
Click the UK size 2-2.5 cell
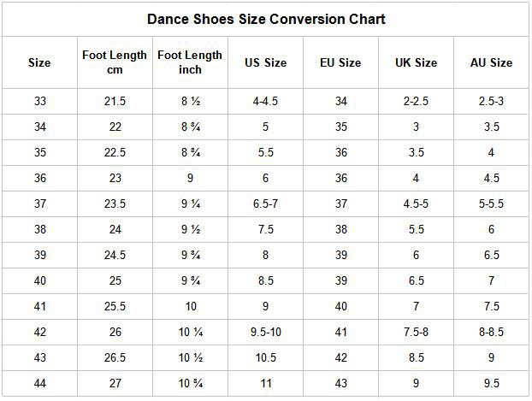(416, 102)
